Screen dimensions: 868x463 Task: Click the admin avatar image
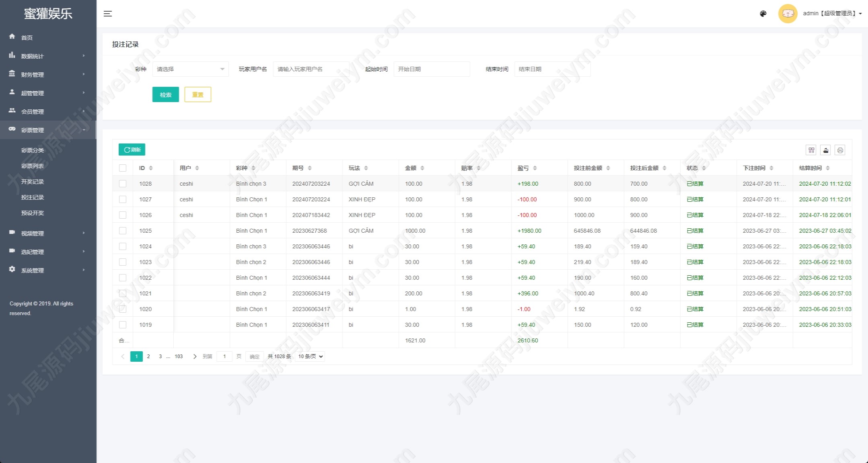click(x=788, y=14)
